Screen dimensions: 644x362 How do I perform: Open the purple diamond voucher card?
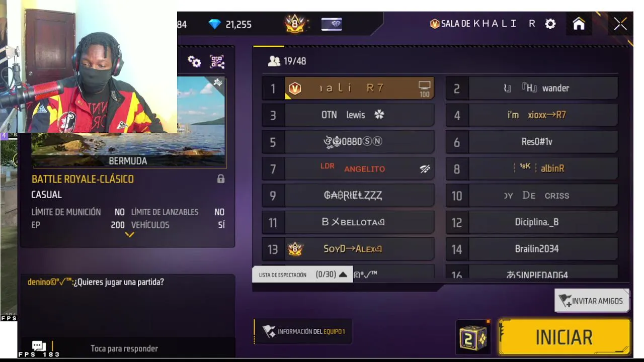pos(332,24)
